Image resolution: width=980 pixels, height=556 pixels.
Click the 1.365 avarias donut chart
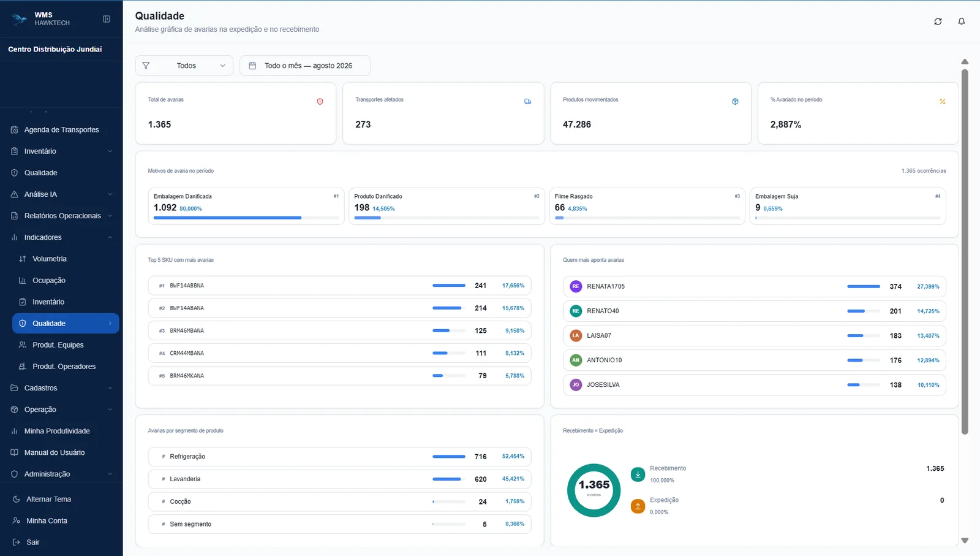pos(594,490)
